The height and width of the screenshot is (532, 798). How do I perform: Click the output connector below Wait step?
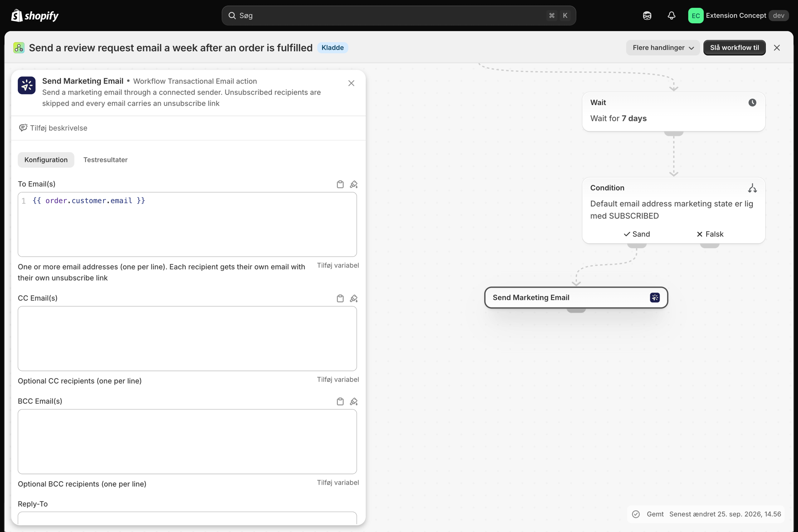click(673, 133)
